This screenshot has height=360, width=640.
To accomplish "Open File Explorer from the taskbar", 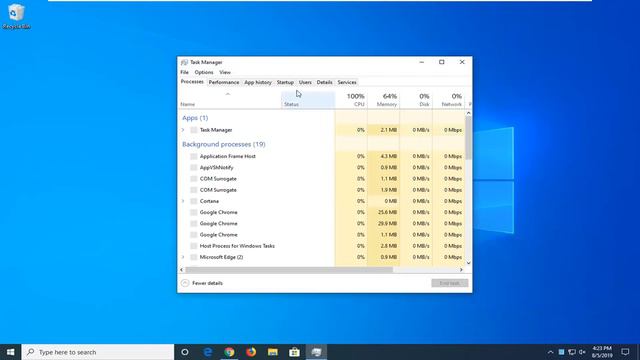I will coord(273,352).
